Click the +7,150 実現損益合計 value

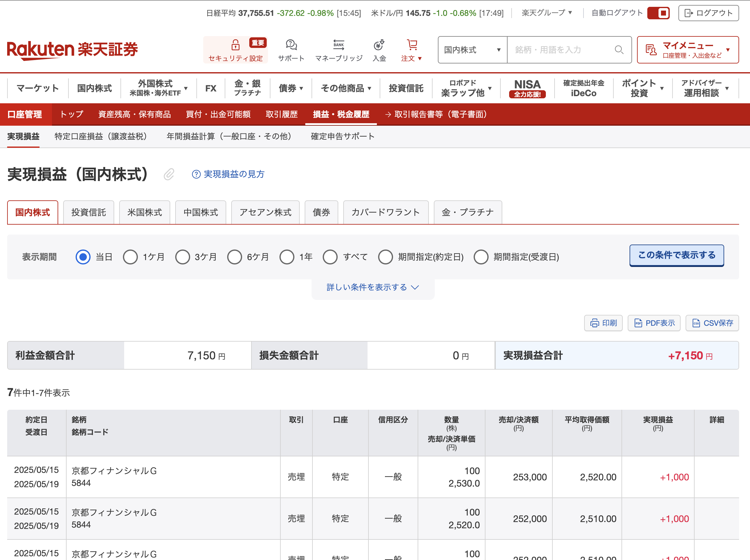pyautogui.click(x=690, y=356)
